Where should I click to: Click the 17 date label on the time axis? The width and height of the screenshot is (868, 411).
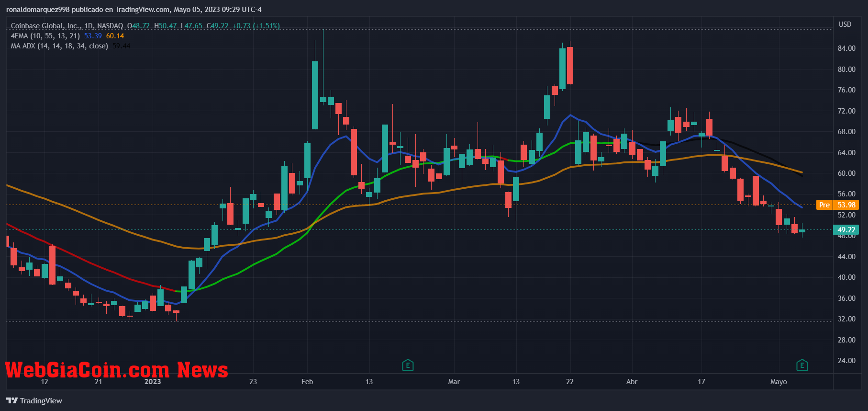[x=701, y=382]
